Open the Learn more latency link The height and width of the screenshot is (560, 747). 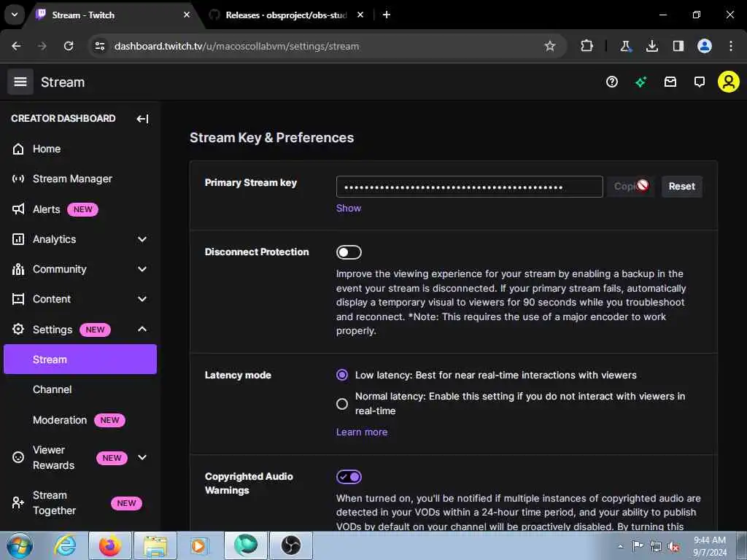(362, 432)
